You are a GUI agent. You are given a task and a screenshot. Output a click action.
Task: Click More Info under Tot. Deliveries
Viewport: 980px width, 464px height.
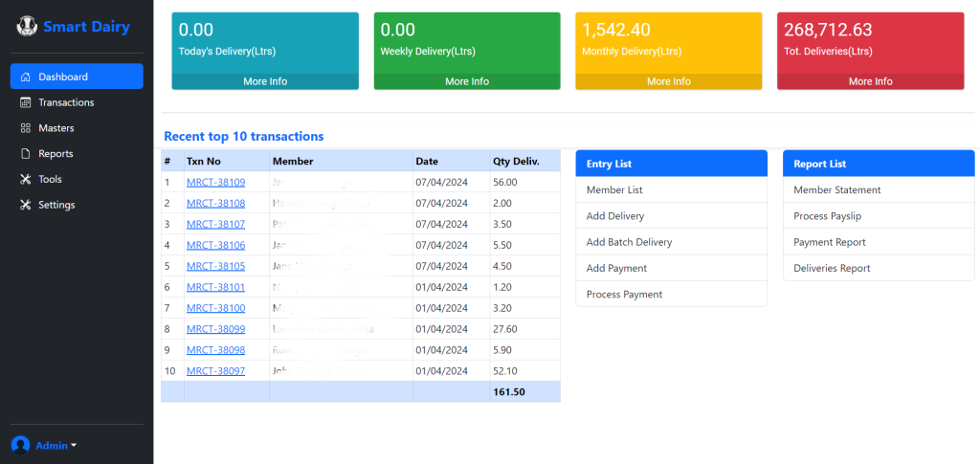pos(870,81)
